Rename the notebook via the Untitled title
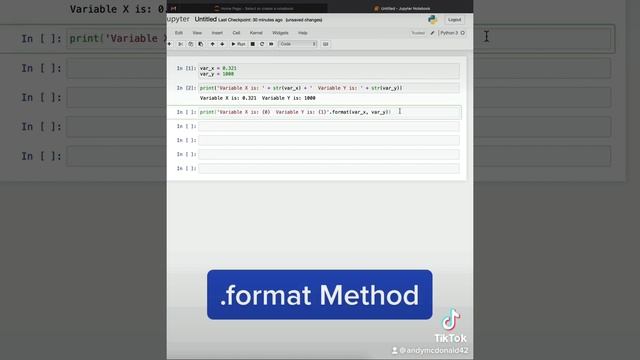This screenshot has height=360, width=640. [x=205, y=20]
